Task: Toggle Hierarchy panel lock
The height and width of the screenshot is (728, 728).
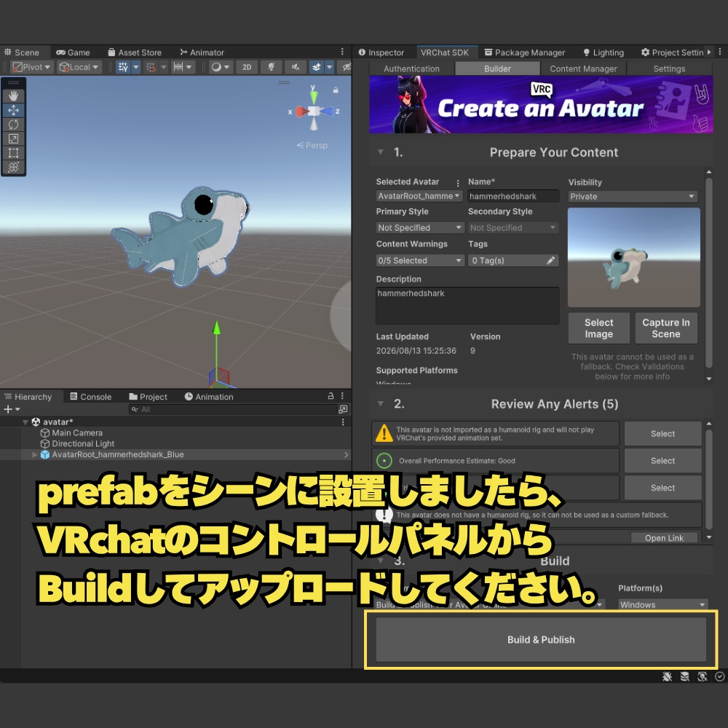Action: pyautogui.click(x=331, y=396)
